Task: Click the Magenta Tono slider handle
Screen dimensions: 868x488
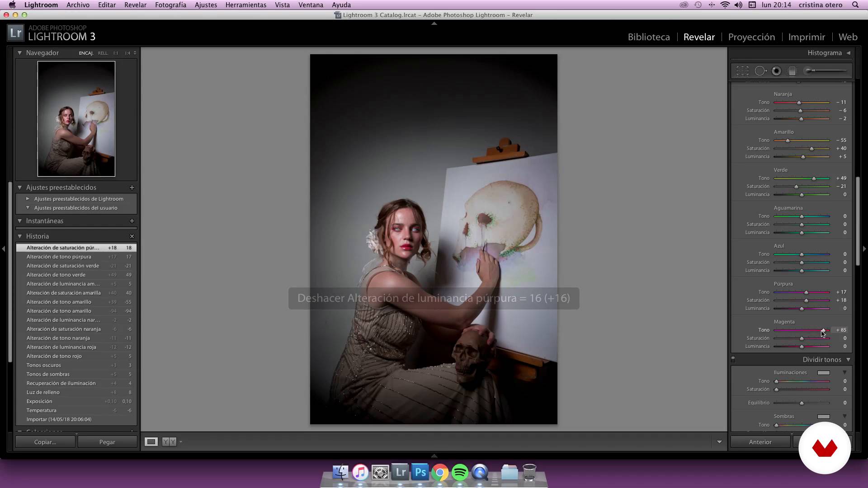Action: tap(823, 330)
